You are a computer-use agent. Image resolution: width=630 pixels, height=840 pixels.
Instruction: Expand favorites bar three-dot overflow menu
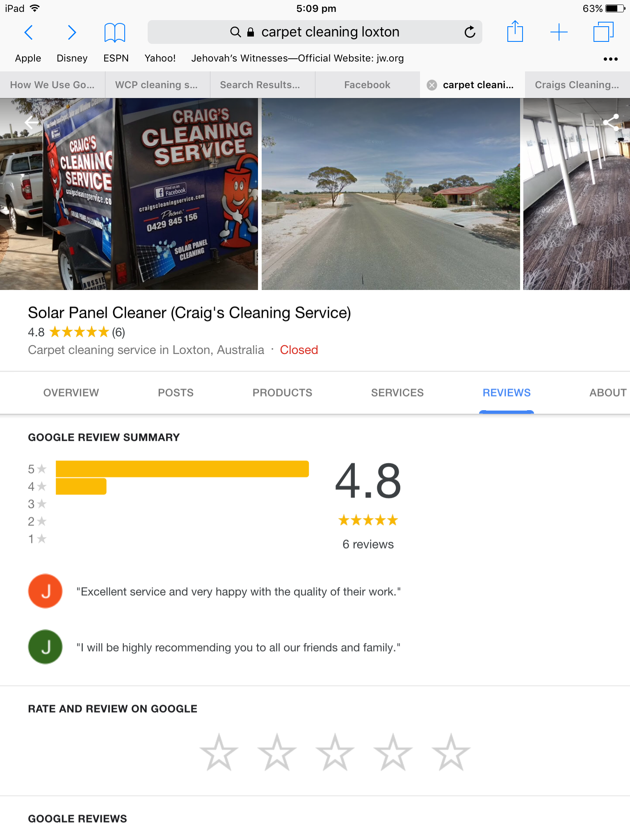pyautogui.click(x=610, y=59)
